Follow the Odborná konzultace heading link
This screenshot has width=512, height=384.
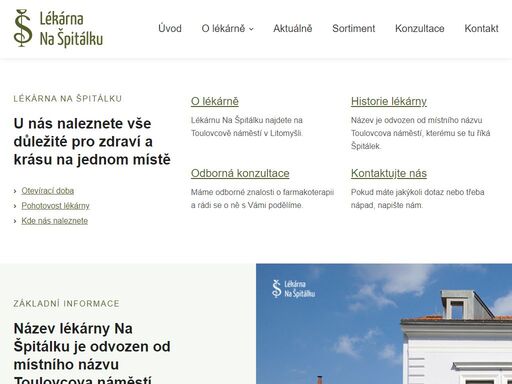coord(240,173)
